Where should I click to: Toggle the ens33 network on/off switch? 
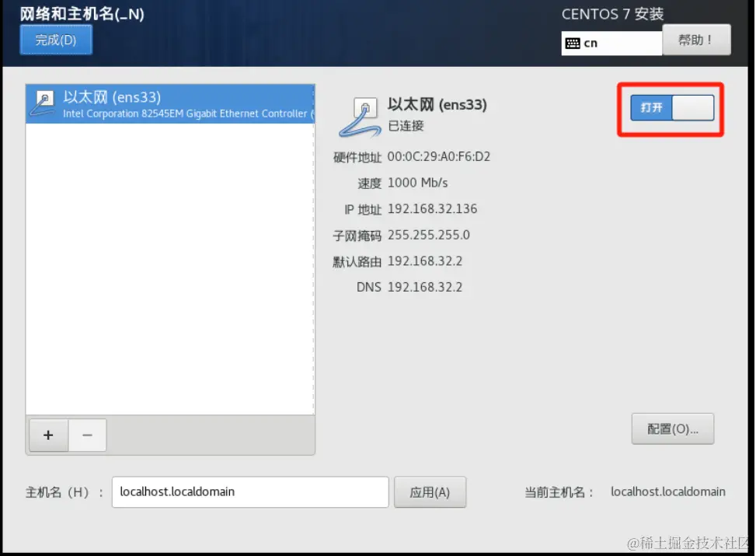coord(672,107)
